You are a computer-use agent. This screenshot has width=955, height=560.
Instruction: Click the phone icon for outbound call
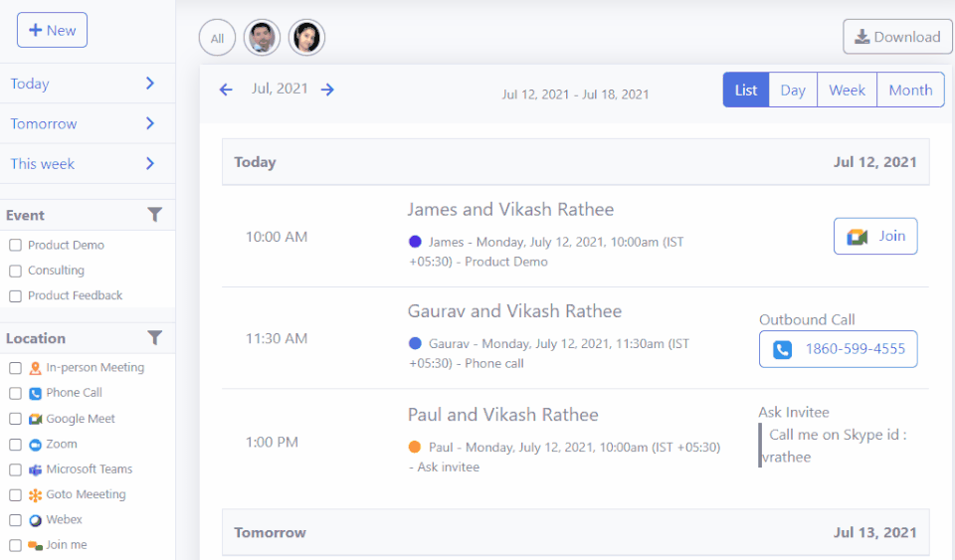pos(783,350)
